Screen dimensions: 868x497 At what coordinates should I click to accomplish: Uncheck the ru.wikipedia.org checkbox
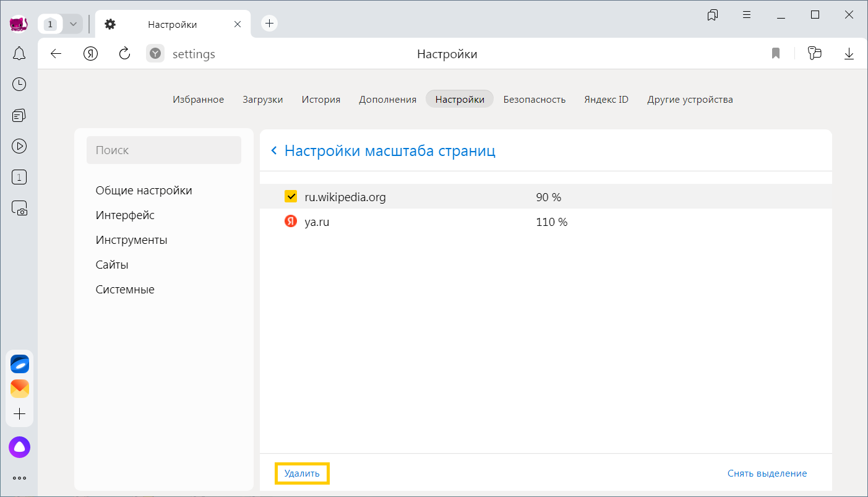tap(291, 197)
